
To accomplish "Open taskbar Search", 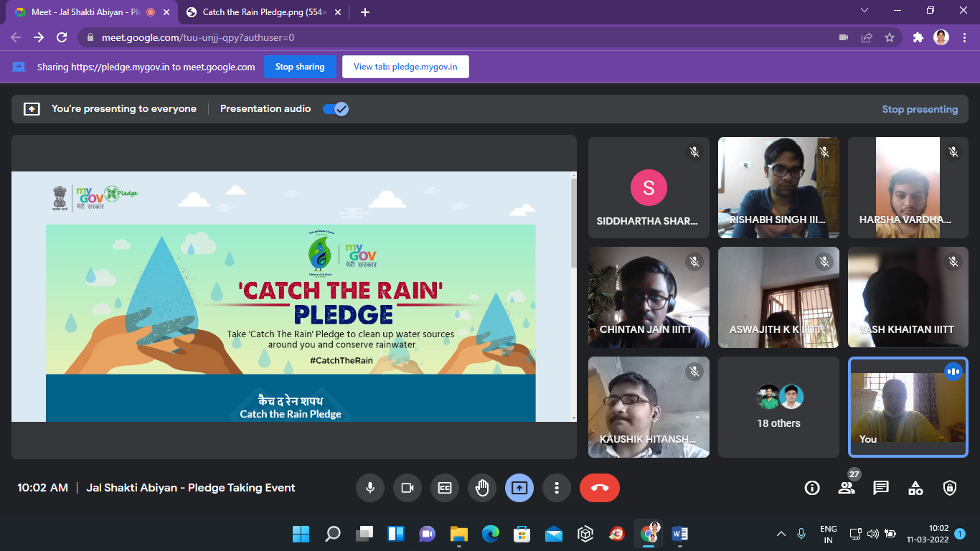I will (333, 534).
